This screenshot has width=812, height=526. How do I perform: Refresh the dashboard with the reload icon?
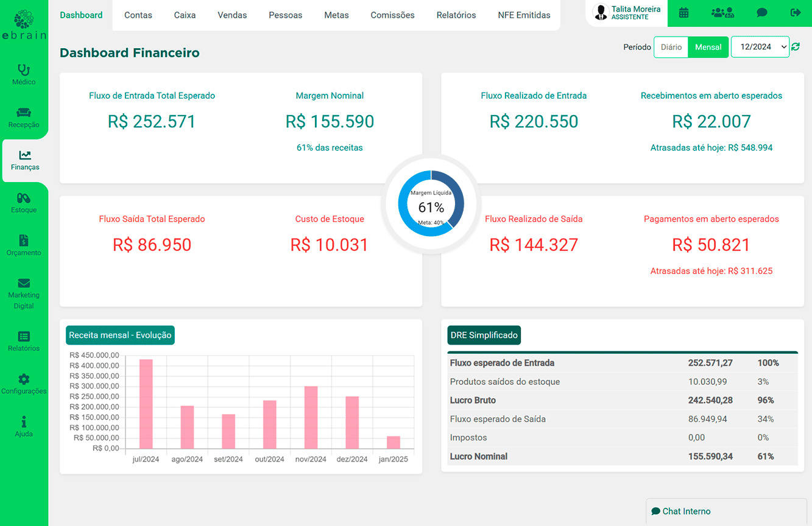[x=796, y=47]
